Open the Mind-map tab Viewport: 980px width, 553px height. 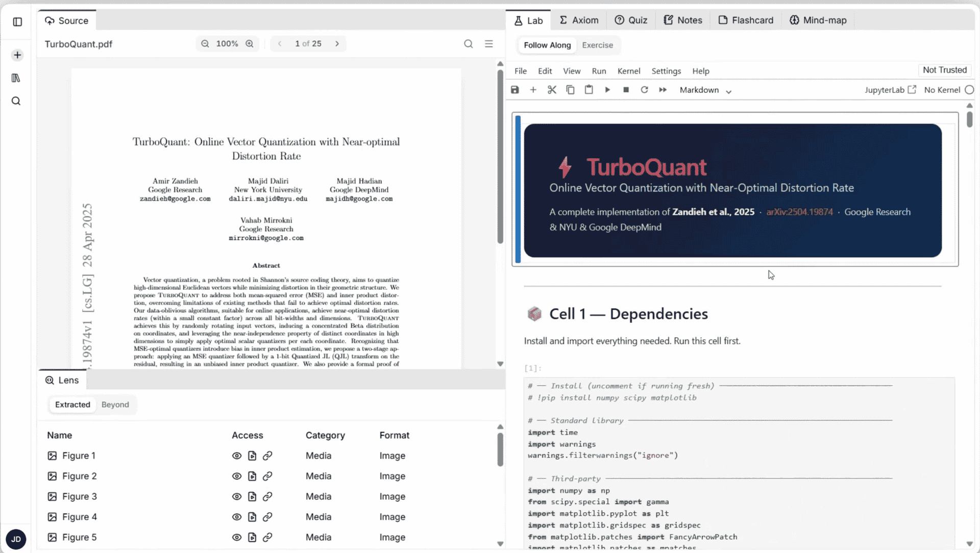point(818,20)
